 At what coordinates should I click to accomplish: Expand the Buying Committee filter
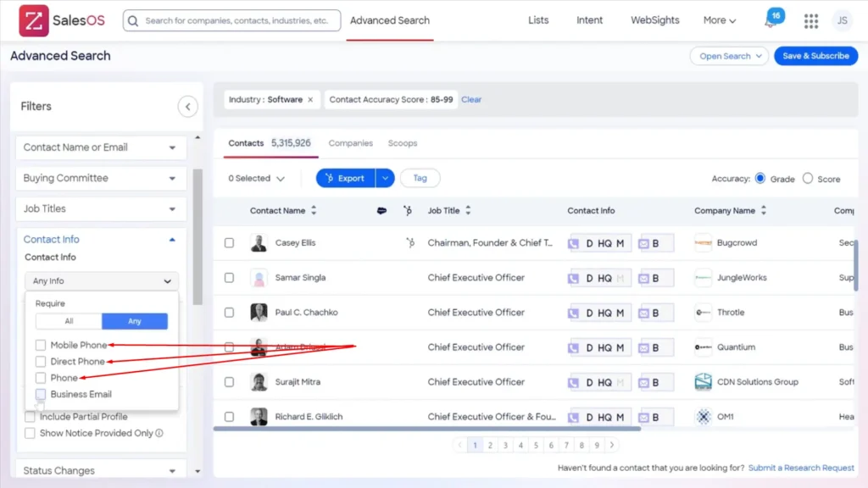[101, 178]
